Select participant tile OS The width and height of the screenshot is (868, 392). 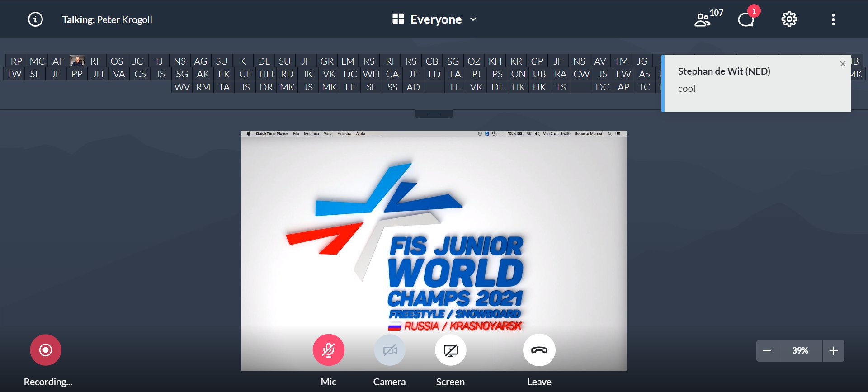click(117, 61)
